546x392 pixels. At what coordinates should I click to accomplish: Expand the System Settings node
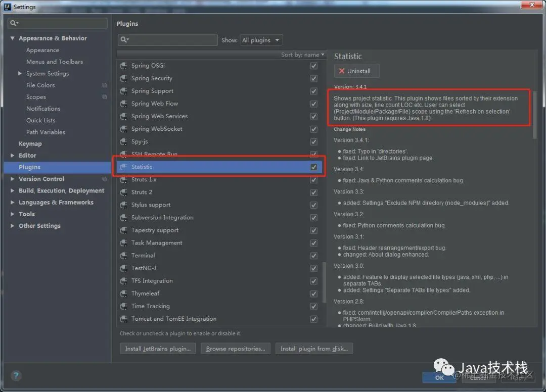point(20,73)
